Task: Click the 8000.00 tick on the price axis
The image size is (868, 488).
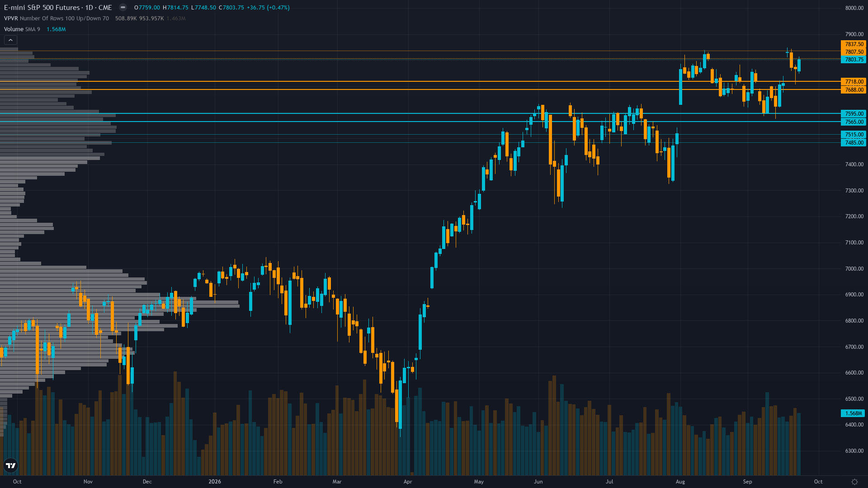Action: [x=854, y=8]
